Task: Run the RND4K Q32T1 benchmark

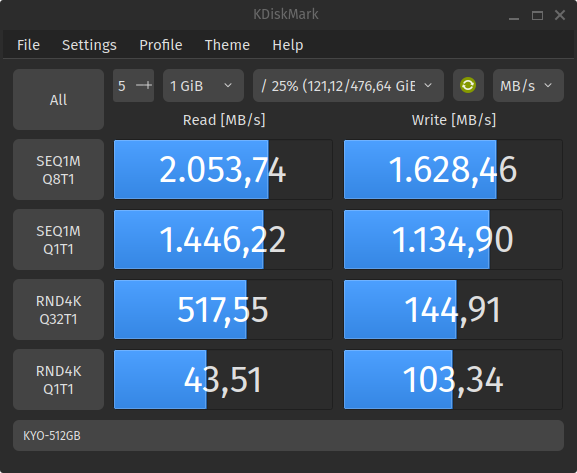Action: pyautogui.click(x=59, y=310)
